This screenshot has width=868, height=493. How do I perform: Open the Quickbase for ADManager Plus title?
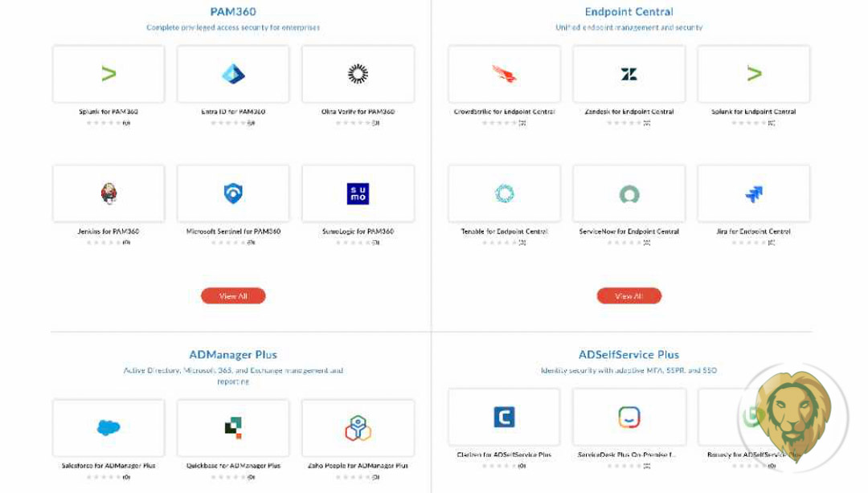click(x=233, y=466)
